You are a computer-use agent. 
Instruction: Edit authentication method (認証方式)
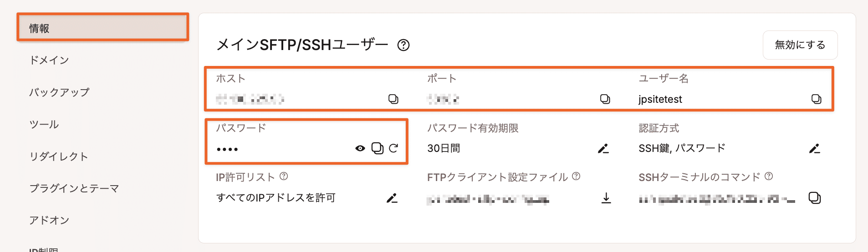pos(815,149)
